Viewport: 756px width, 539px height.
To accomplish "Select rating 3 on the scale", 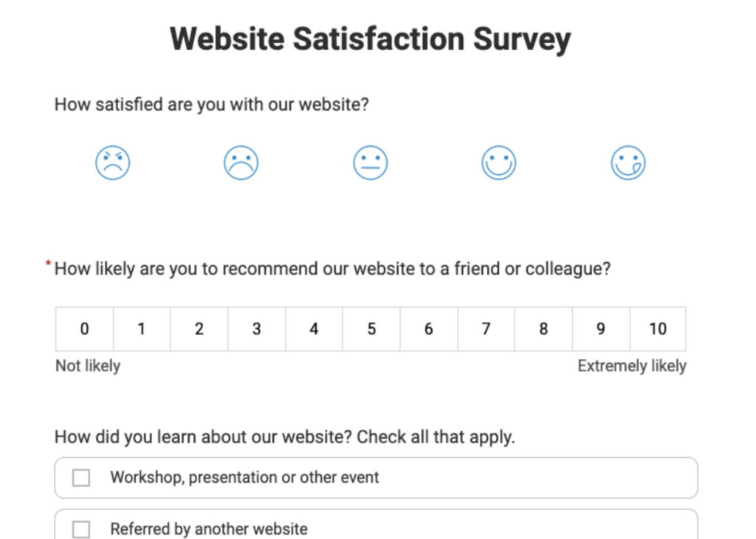I will click(x=256, y=329).
